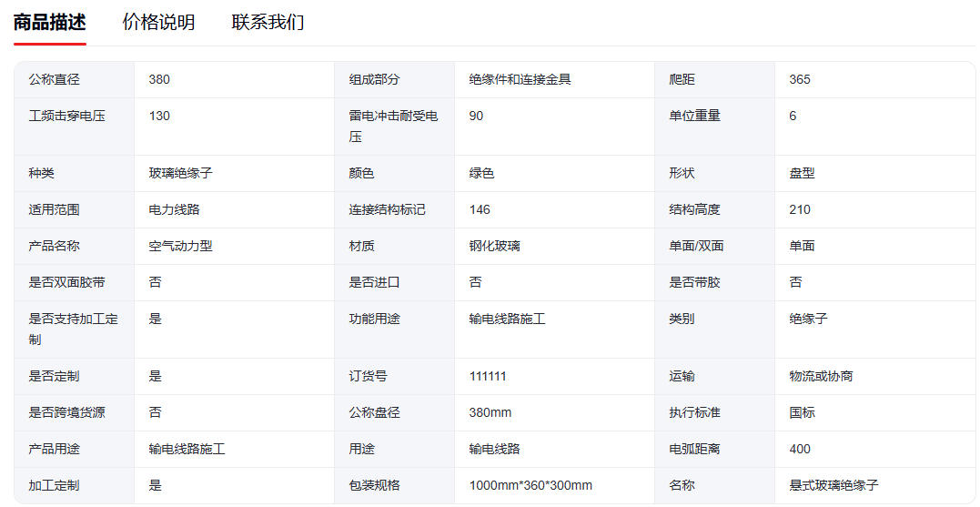Select the 玻璃绝缘子 value cell
This screenshot has width=980, height=507.
(x=180, y=173)
